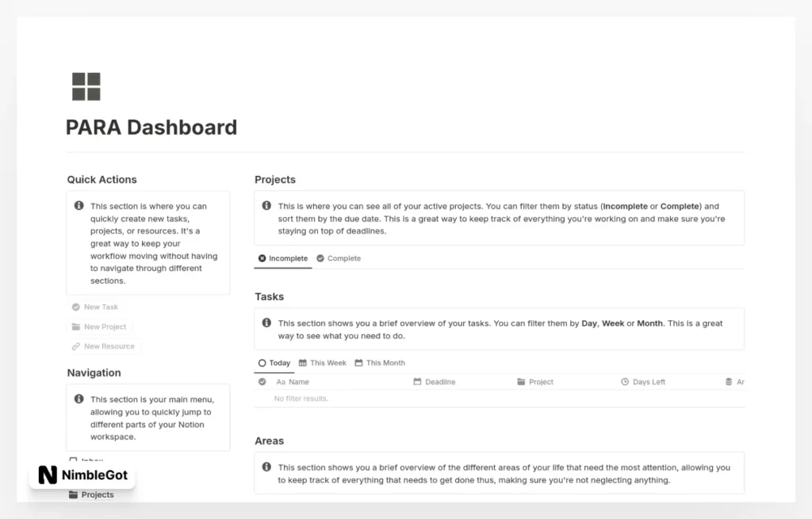Click the New Resource link
Screen dimensions: 812x519
(104, 346)
